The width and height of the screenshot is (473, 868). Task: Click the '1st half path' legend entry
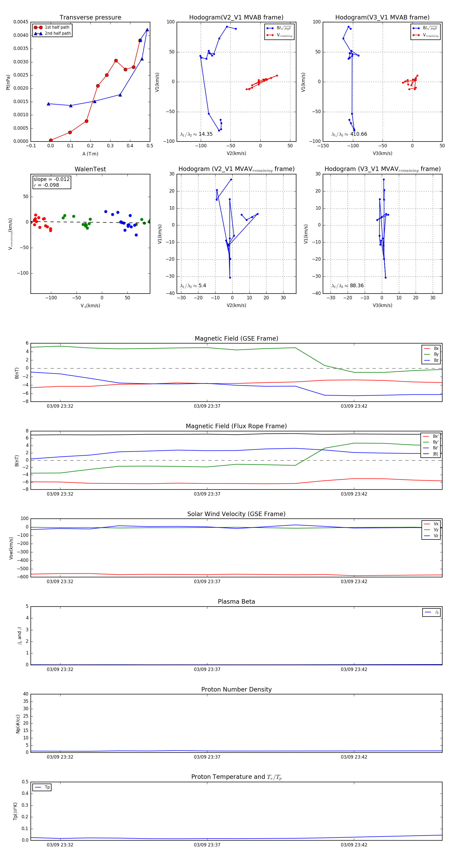pos(52,27)
